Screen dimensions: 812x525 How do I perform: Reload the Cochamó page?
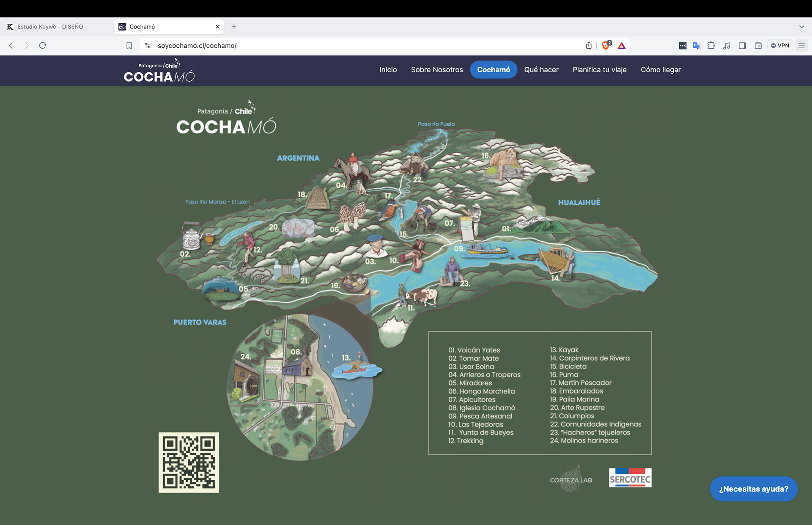pyautogui.click(x=43, y=46)
